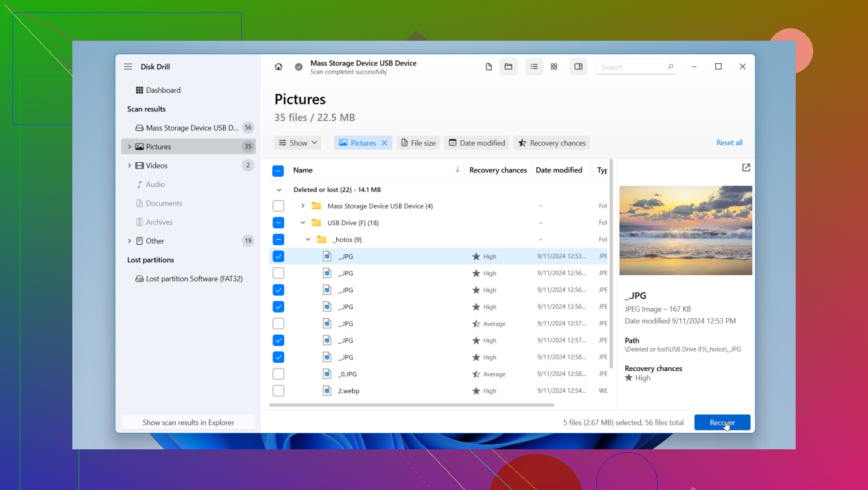
Task: Click the USB Drive (F) folder icon
Action: click(316, 223)
